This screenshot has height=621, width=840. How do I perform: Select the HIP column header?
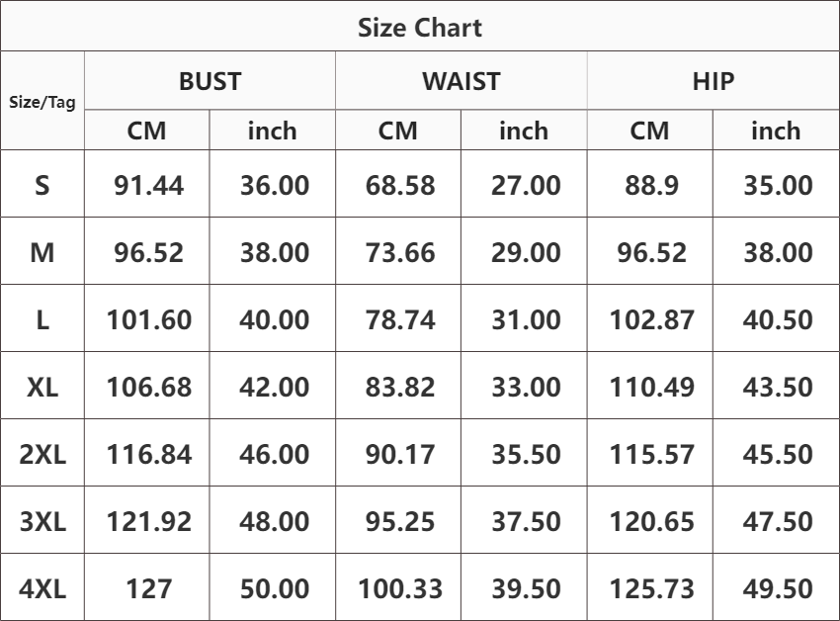(714, 81)
